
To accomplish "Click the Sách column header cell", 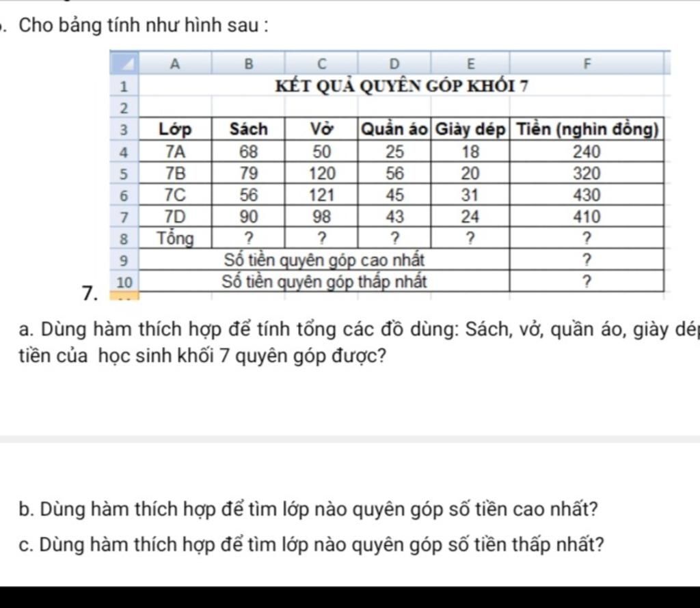I will pyautogui.click(x=248, y=128).
